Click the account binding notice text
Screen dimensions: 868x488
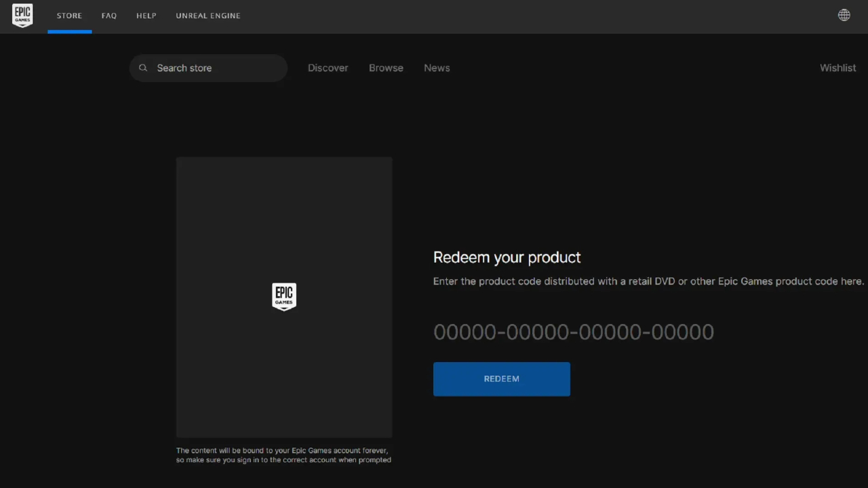283,455
